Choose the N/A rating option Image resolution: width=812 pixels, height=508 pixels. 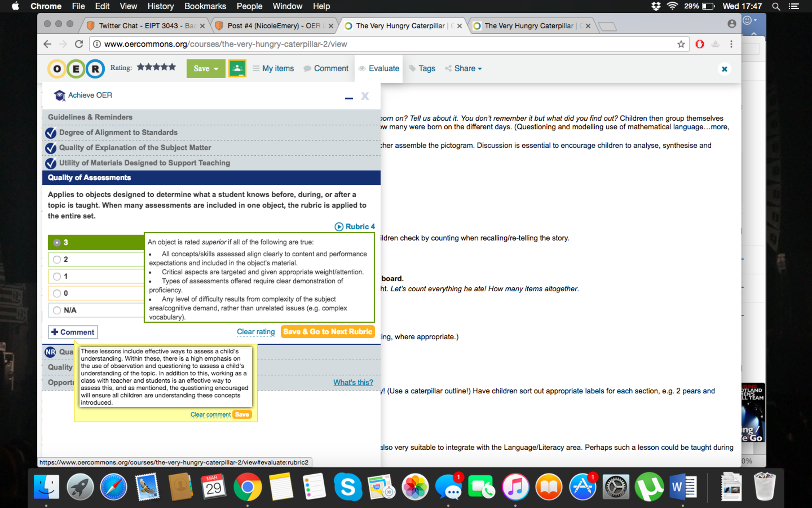(57, 310)
